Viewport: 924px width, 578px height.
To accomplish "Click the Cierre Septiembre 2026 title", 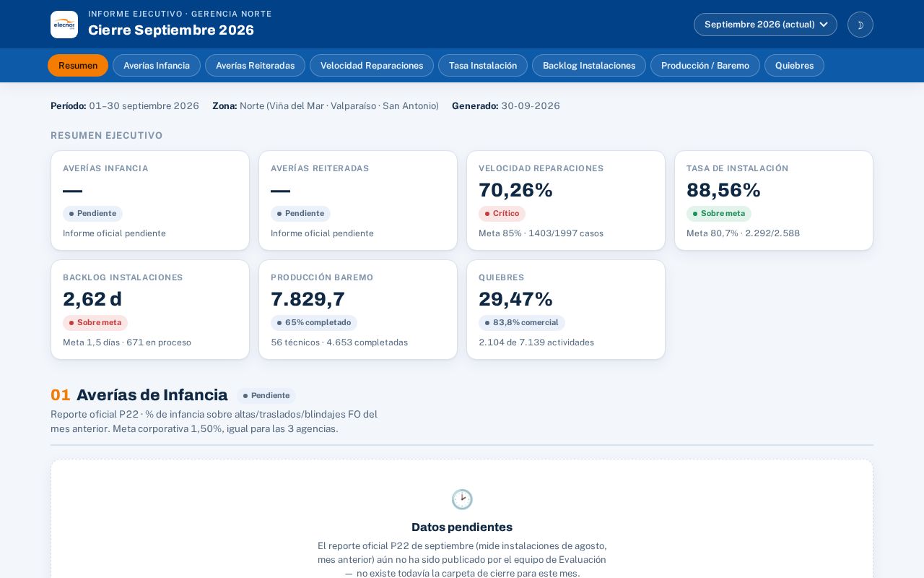I will tap(171, 30).
